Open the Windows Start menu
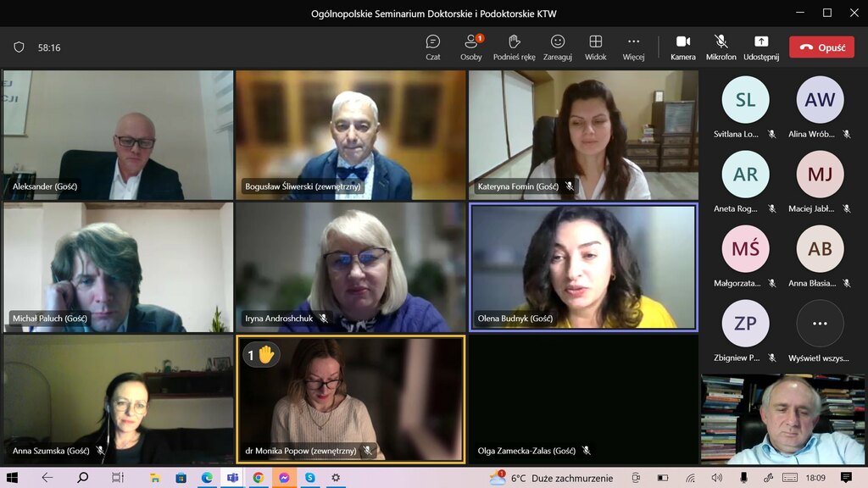This screenshot has height=488, width=868. (12, 478)
